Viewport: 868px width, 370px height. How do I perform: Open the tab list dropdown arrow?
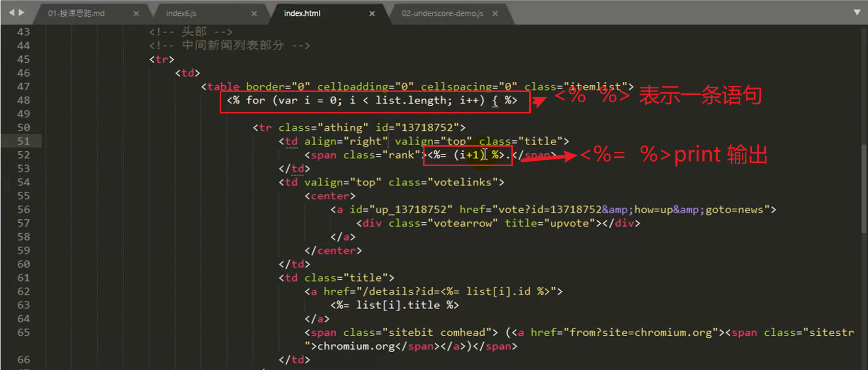pos(857,12)
